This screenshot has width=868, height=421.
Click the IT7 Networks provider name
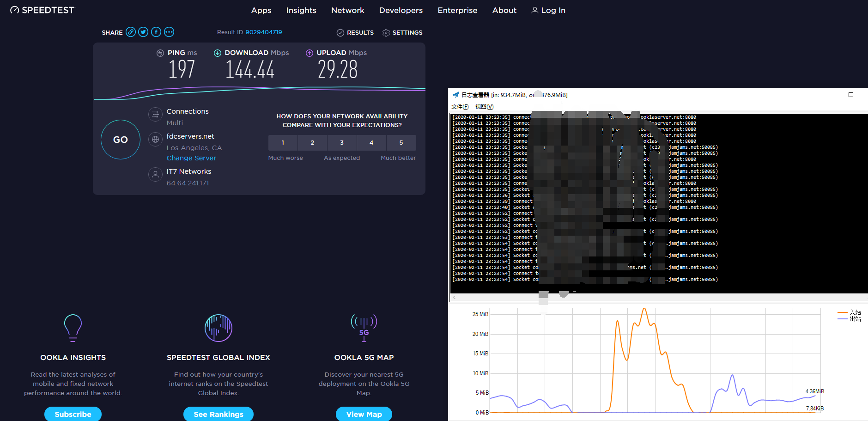pos(189,171)
